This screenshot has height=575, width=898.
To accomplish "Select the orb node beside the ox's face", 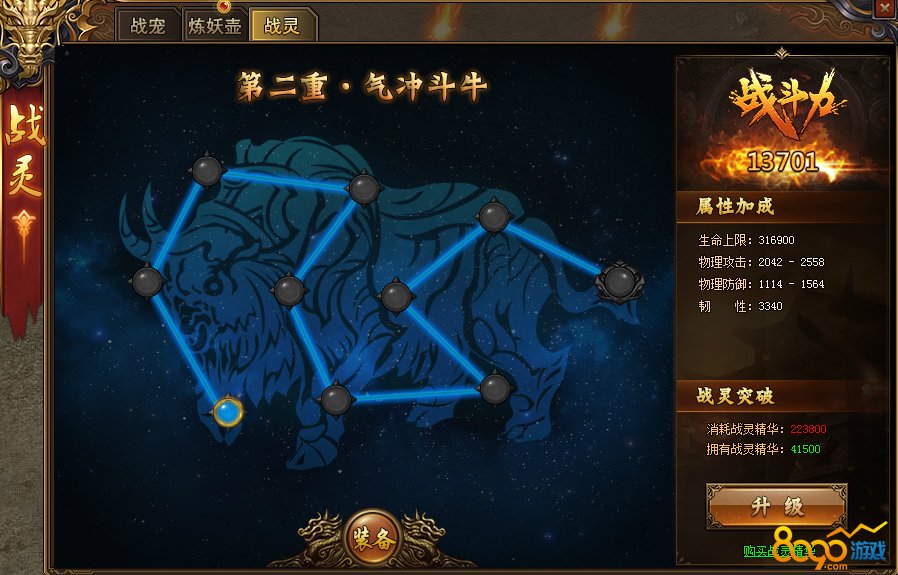I will pyautogui.click(x=289, y=290).
